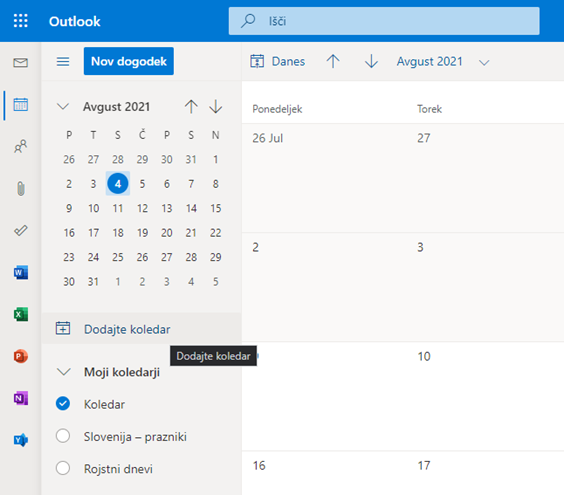Screen dimensions: 564x495
Task: Select date 12 in mini calendar
Action: [142, 208]
